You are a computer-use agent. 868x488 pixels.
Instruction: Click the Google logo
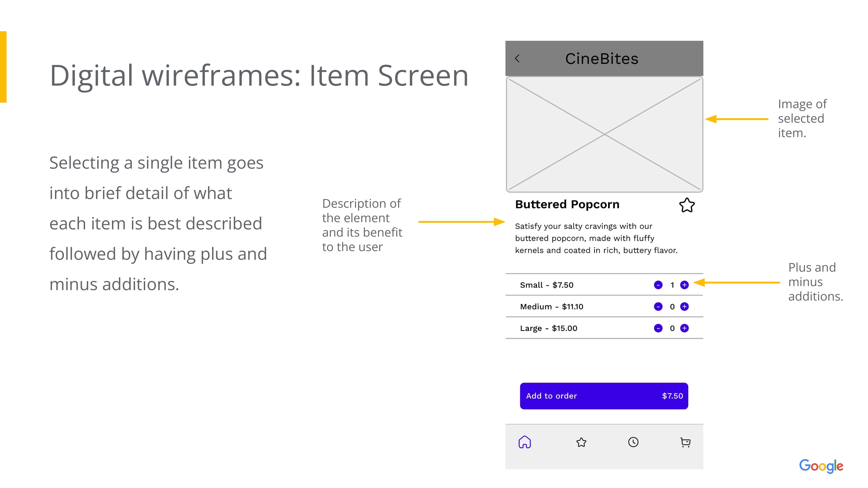[x=821, y=466]
